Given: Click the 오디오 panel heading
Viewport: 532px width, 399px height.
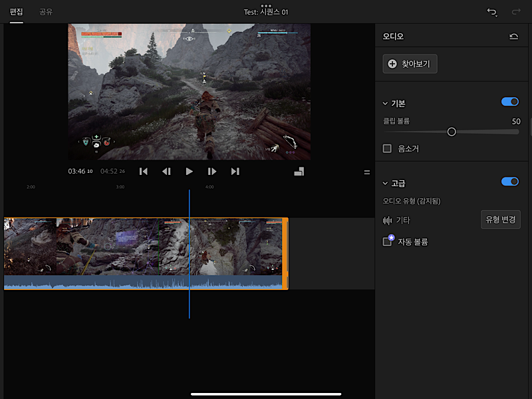Looking at the screenshot, I should tap(393, 37).
